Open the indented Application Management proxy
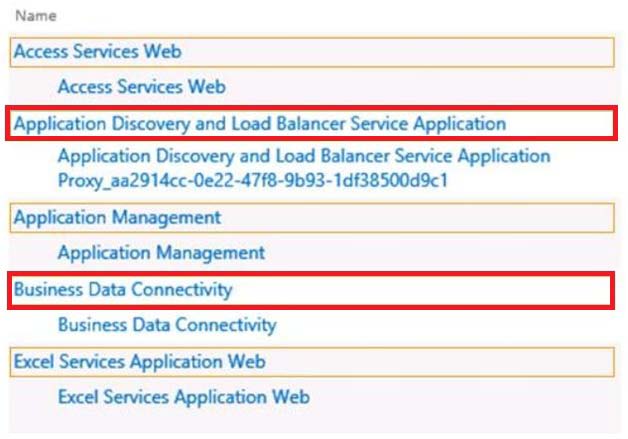 click(x=161, y=253)
